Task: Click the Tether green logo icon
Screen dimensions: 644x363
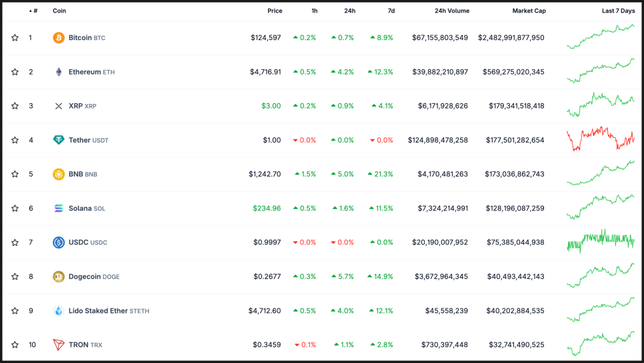Action: 59,140
